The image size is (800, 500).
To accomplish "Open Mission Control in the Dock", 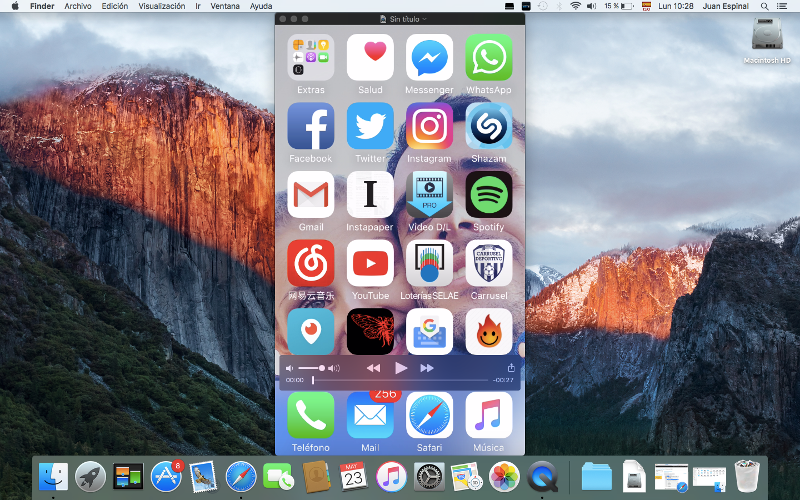I will pyautogui.click(x=128, y=477).
